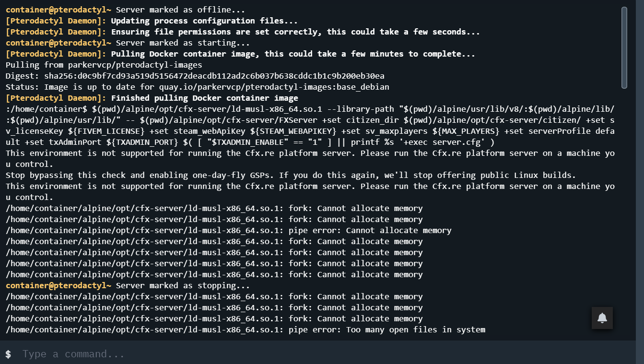Click the "Pulling Docker container image" daemon message

[293, 54]
